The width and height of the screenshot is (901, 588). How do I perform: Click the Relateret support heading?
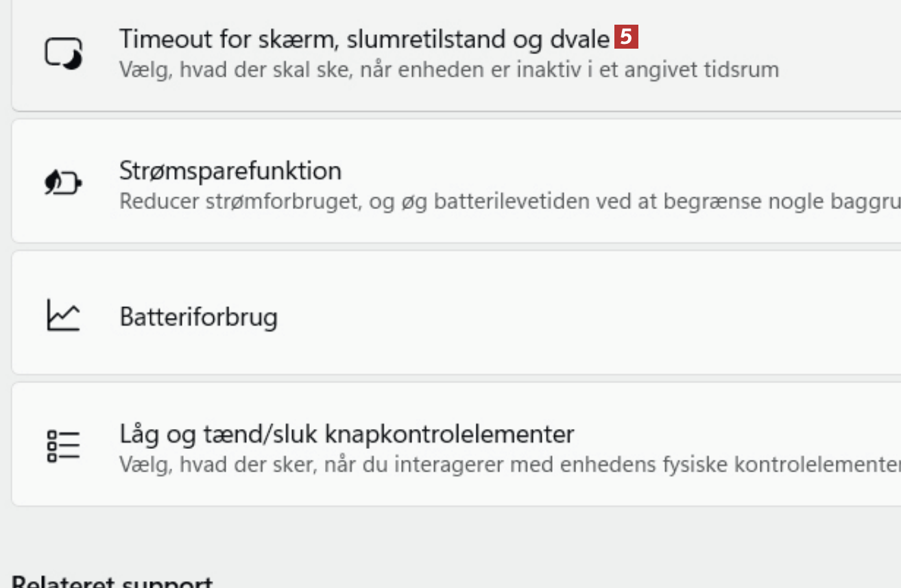click(x=112, y=583)
